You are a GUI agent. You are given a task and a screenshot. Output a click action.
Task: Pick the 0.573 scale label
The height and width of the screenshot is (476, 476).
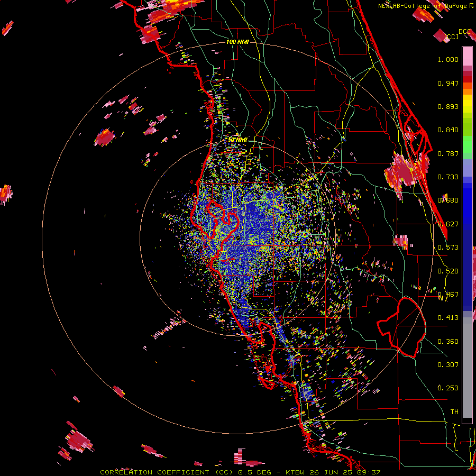coord(448,248)
